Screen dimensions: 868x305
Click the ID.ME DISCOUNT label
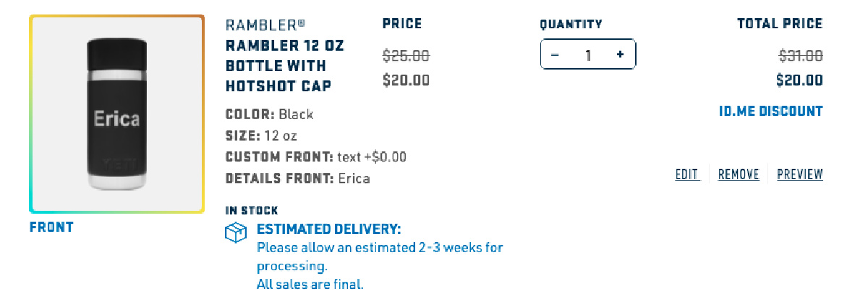pyautogui.click(x=770, y=112)
